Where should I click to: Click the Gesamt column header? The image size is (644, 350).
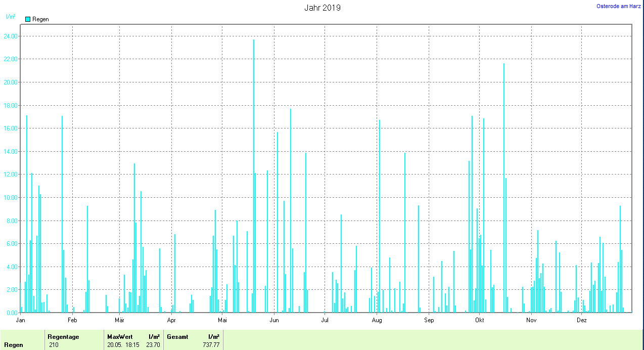pyautogui.click(x=177, y=337)
